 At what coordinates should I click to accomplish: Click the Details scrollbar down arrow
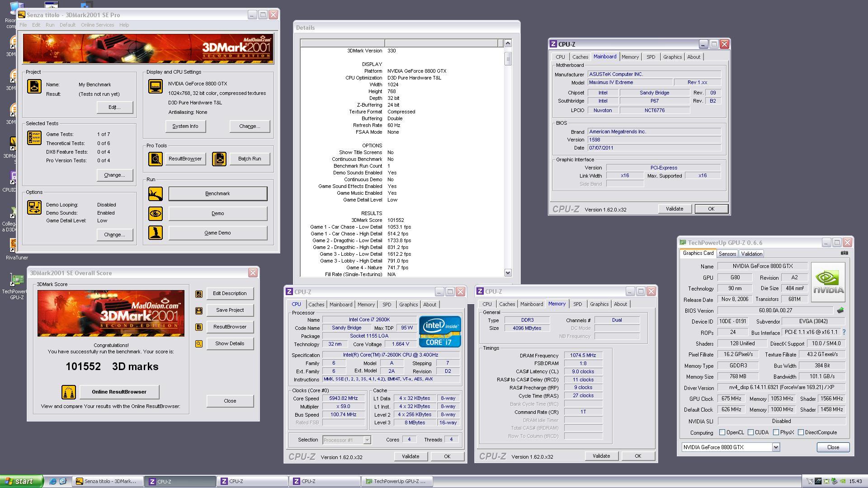508,272
